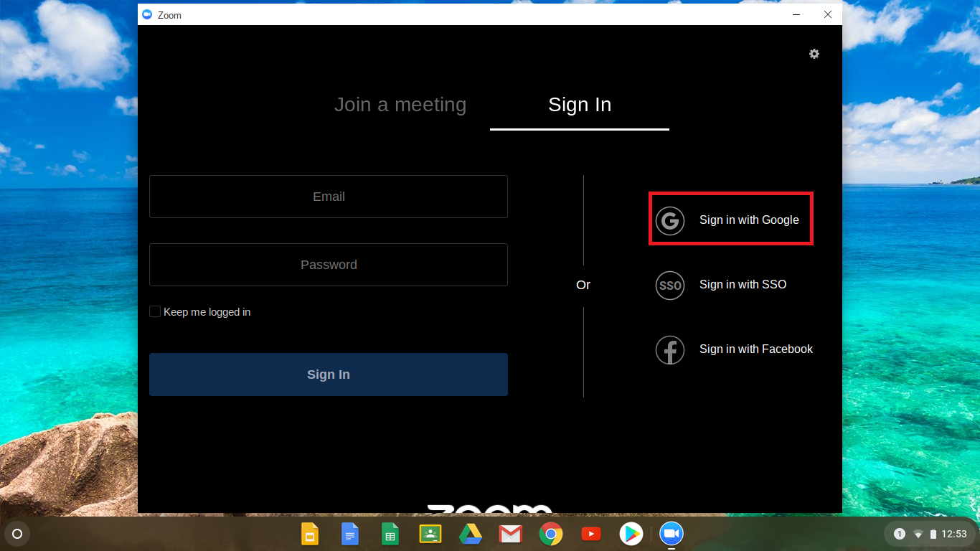
Task: Open Zoom settings gear icon
Action: tap(814, 54)
